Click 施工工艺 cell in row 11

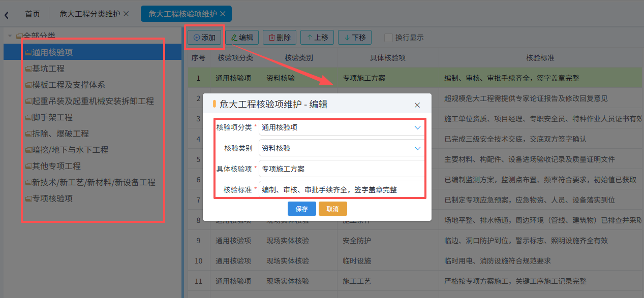pos(388,281)
